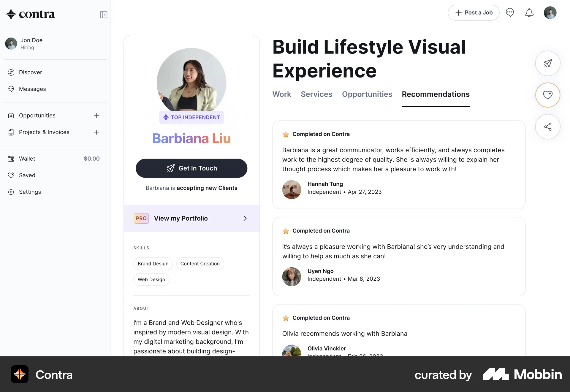Switch to the Work tab
The height and width of the screenshot is (392, 570).
pyautogui.click(x=281, y=94)
